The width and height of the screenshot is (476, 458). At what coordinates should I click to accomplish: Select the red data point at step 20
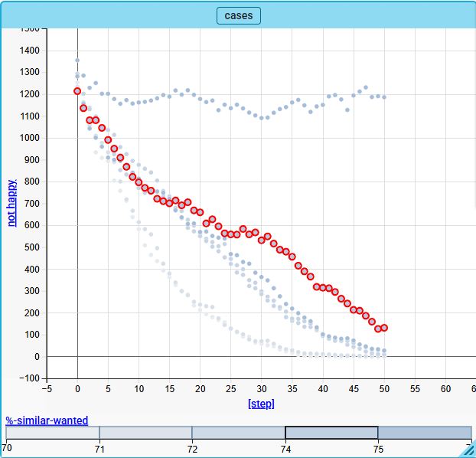click(x=200, y=212)
